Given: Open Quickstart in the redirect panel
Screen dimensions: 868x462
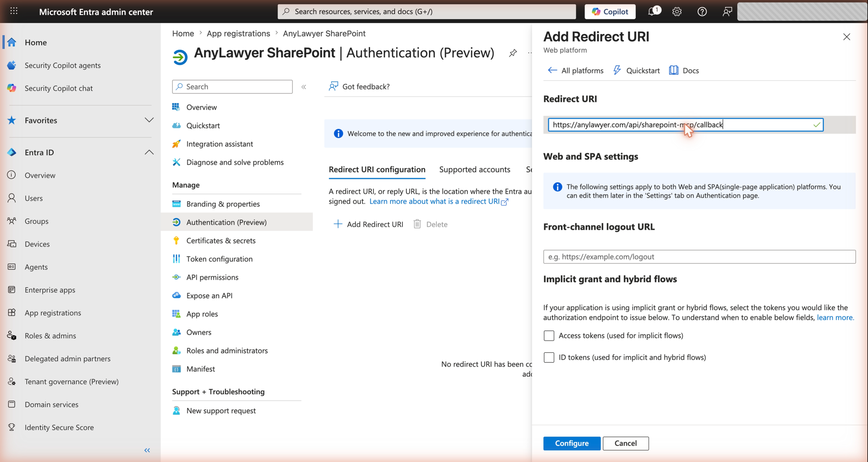Looking at the screenshot, I should [637, 70].
